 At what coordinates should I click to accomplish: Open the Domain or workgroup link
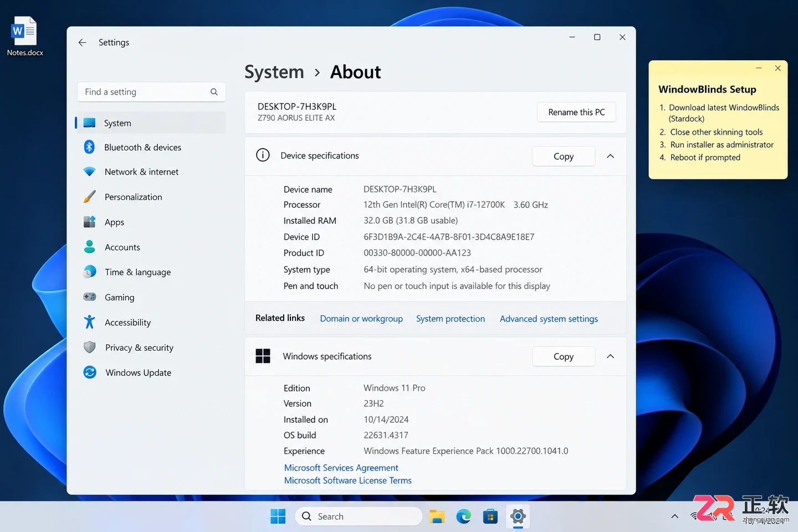tap(361, 319)
